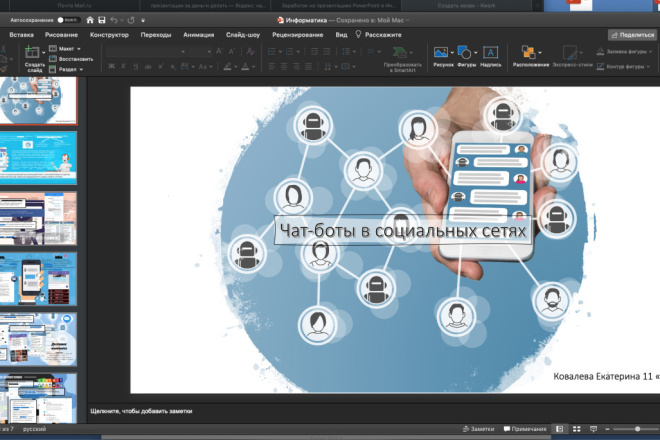Click the Home icon in title bar

tap(90, 20)
